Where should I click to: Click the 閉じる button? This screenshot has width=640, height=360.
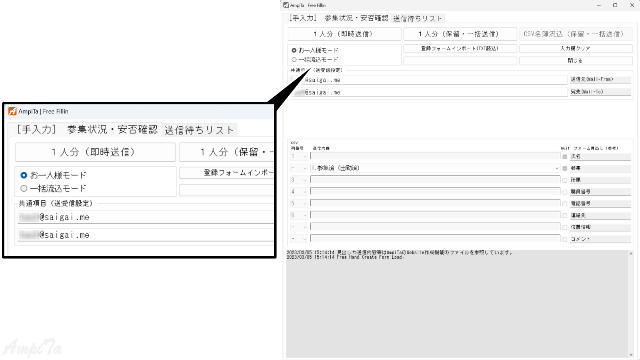tap(576, 60)
